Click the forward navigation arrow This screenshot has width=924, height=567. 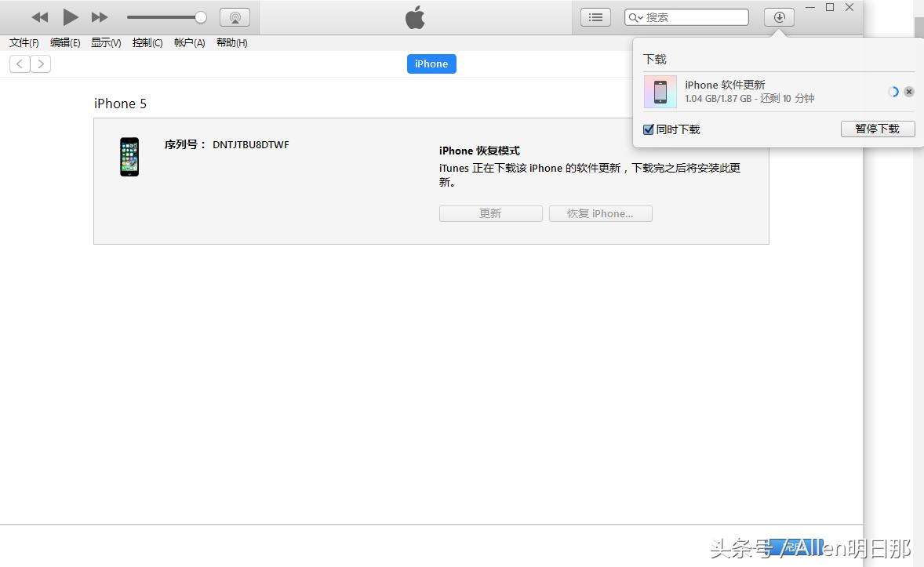pyautogui.click(x=41, y=64)
